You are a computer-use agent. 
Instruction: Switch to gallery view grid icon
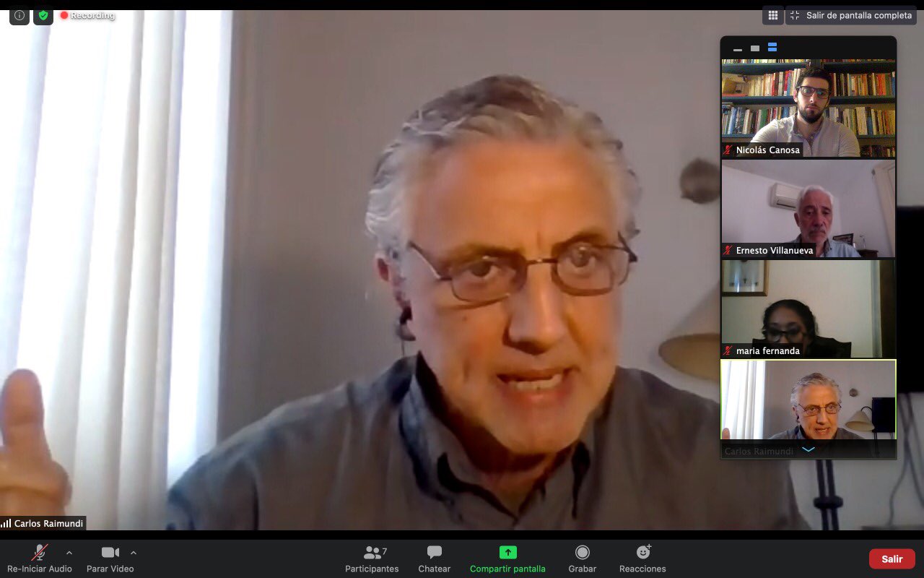[x=772, y=15]
